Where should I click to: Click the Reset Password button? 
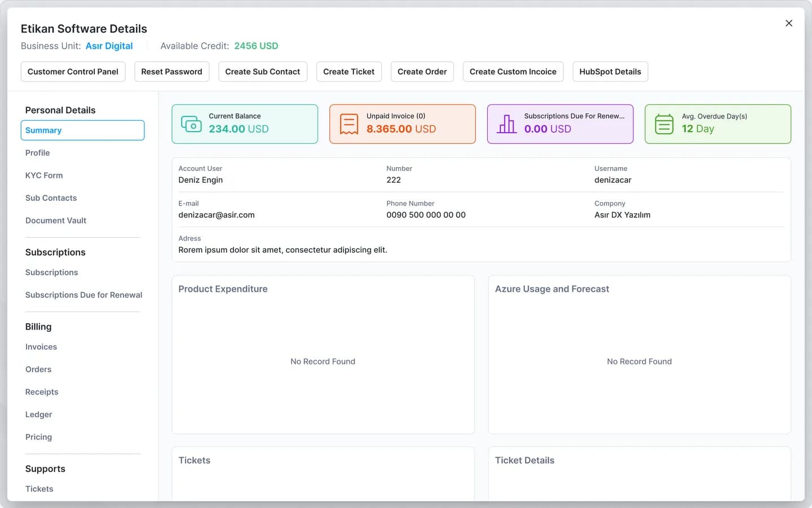click(x=171, y=72)
